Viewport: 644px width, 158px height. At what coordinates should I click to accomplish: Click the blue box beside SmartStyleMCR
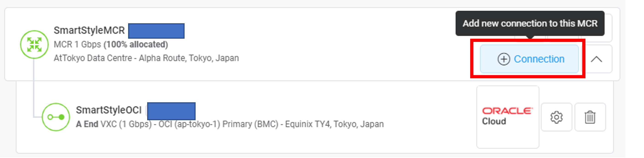click(156, 31)
